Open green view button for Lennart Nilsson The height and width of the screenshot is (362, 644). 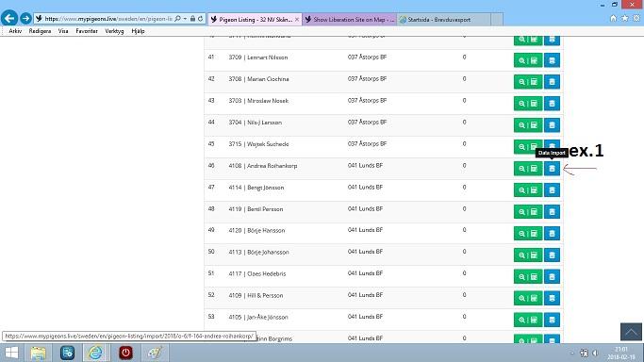point(528,60)
